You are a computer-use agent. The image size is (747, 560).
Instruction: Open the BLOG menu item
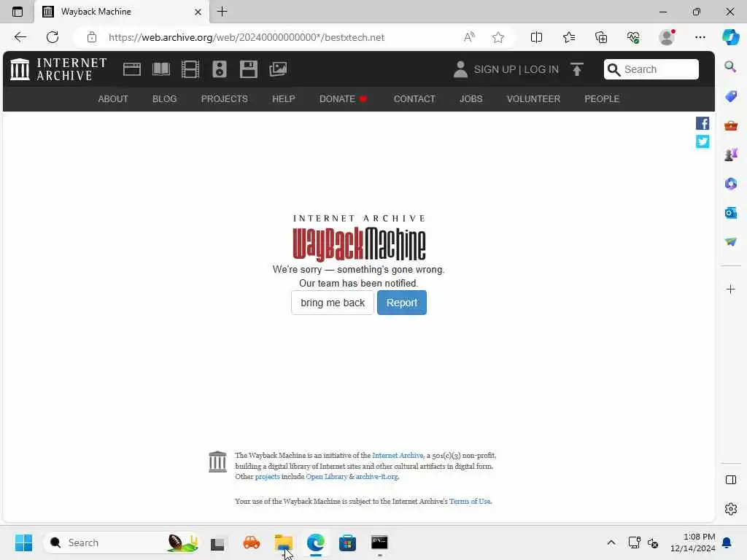164,98
